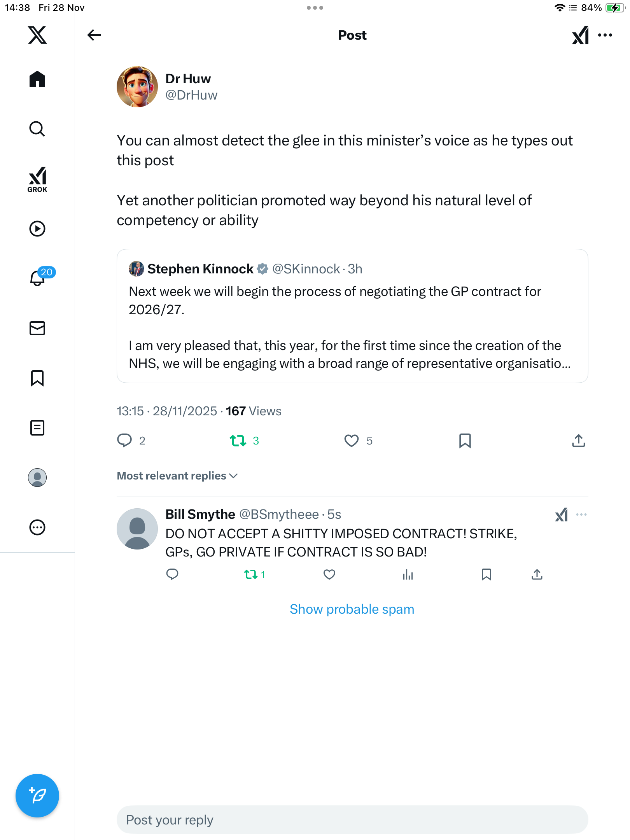Show probable spam replies

tap(352, 609)
